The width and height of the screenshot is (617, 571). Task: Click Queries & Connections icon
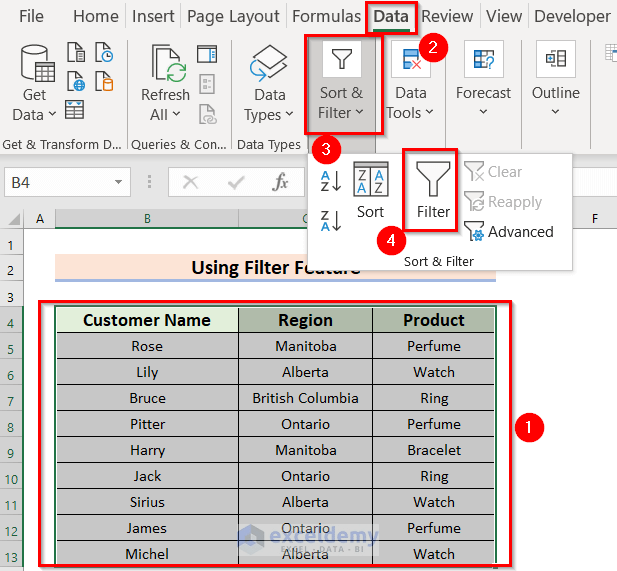coord(207,54)
